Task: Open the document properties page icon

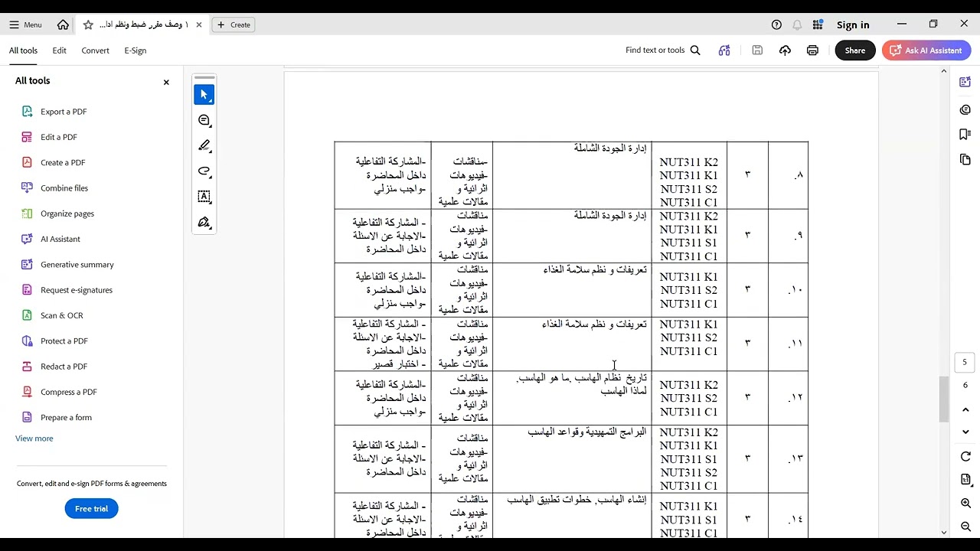Action: point(965,480)
